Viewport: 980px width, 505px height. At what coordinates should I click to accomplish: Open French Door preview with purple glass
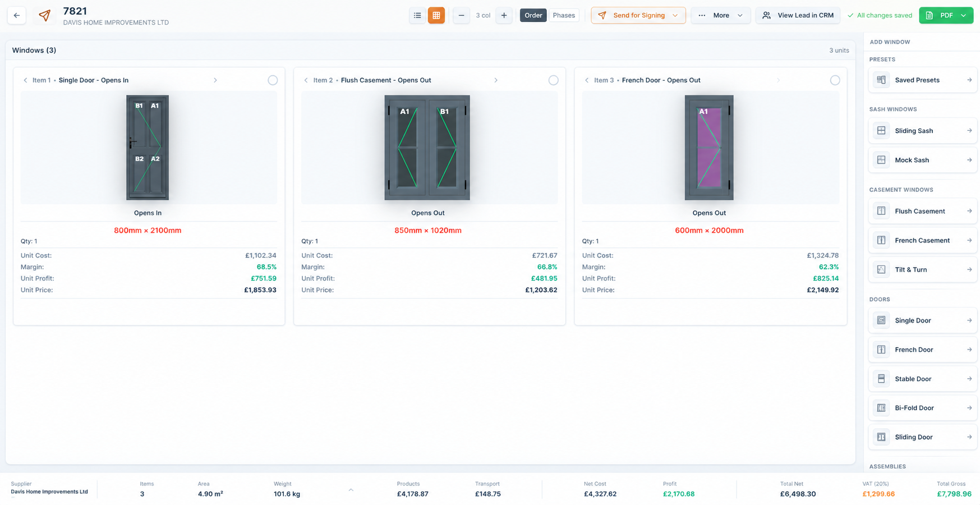(x=709, y=148)
